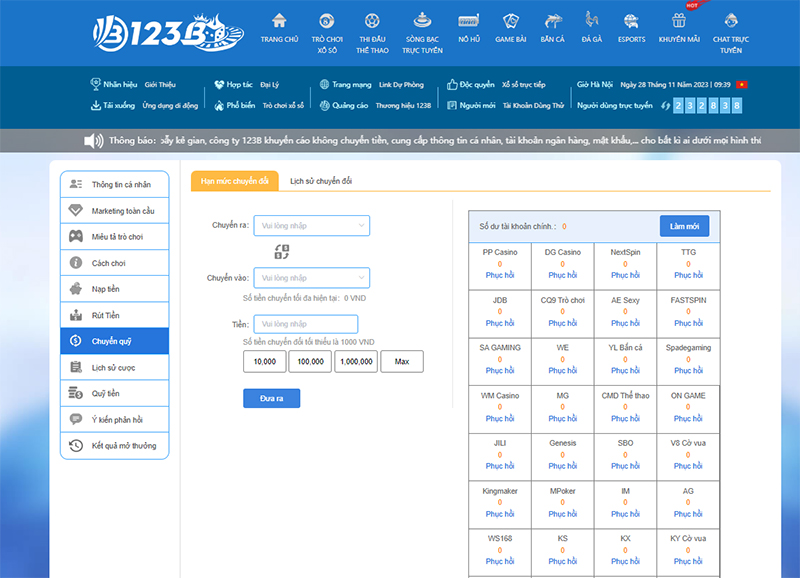Click the Làm mới refresh button
Image resolution: width=800 pixels, height=578 pixels.
coord(684,226)
